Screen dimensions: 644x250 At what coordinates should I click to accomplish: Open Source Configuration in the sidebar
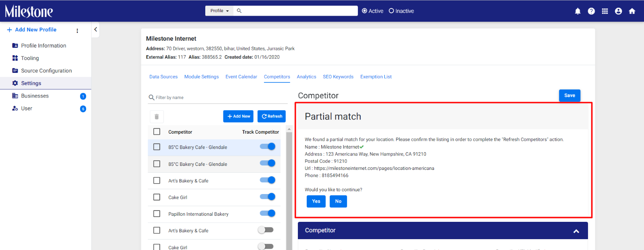point(46,70)
